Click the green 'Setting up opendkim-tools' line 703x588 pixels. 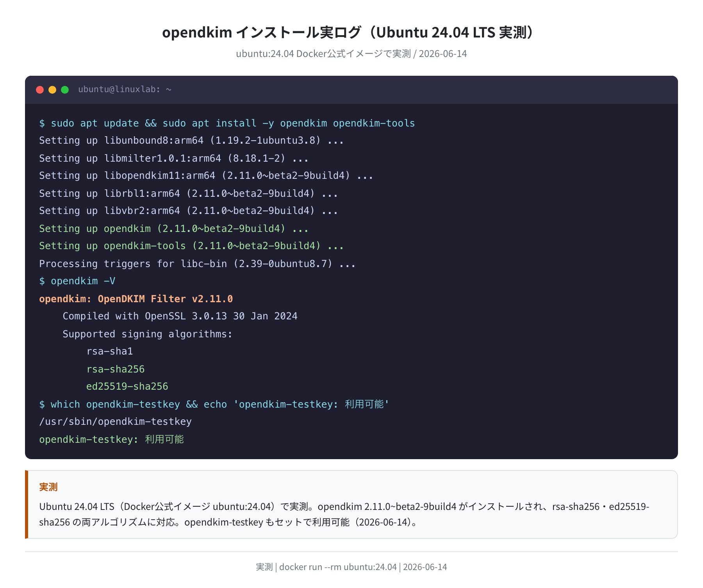(x=191, y=246)
